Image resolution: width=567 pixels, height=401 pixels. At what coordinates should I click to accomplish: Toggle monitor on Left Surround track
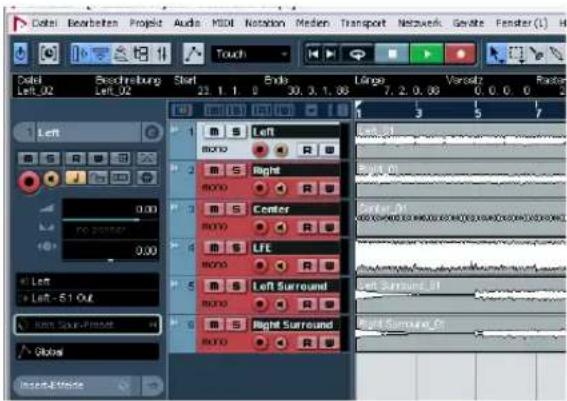280,304
